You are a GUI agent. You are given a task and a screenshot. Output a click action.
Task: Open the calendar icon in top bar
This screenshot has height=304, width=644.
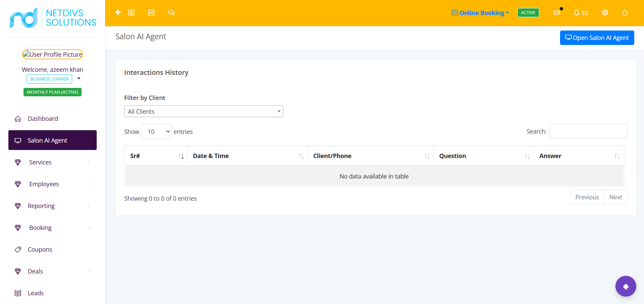pyautogui.click(x=151, y=12)
